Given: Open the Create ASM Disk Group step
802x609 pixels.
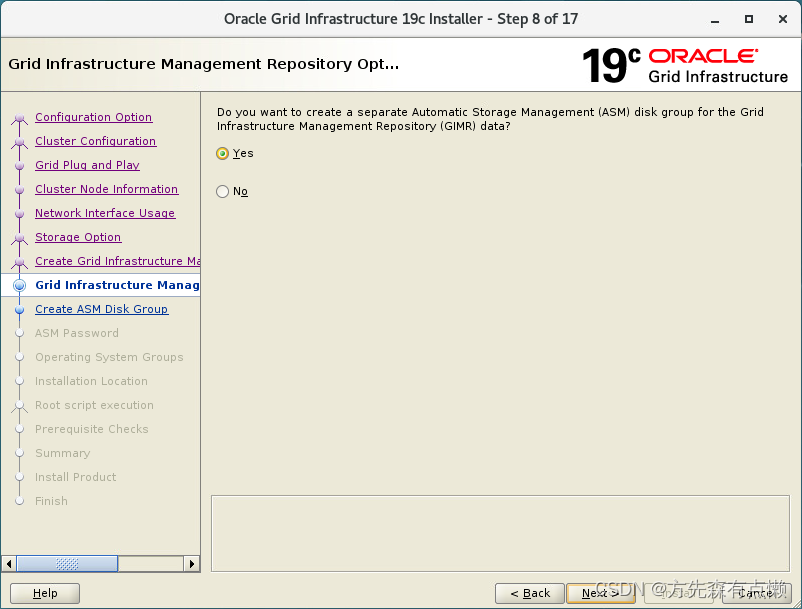Looking at the screenshot, I should tap(102, 309).
